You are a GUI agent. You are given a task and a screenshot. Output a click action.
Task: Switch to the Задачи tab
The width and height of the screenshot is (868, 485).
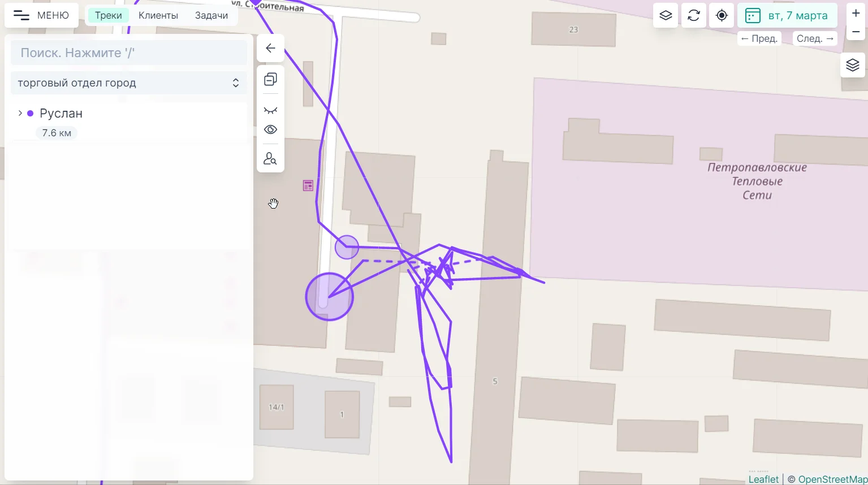tap(211, 15)
